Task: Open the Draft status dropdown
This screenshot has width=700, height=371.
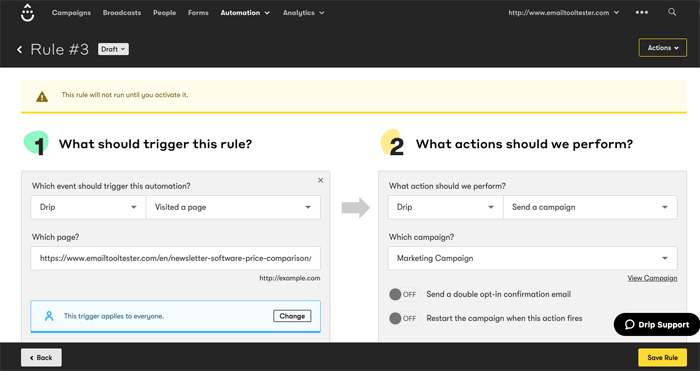Action: coord(113,49)
